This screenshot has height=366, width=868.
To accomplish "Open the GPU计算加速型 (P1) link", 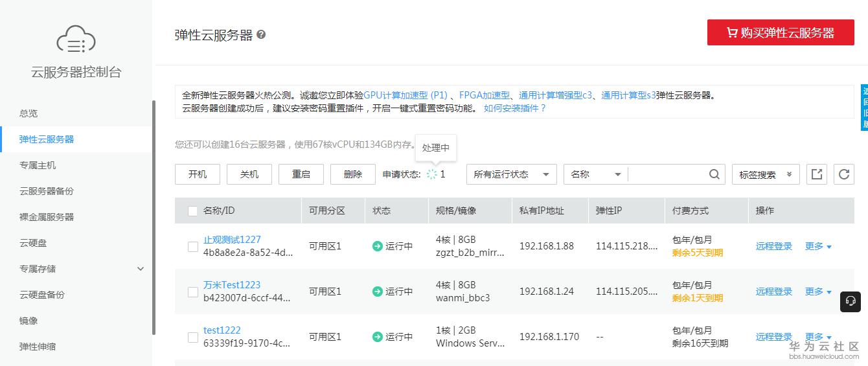I will click(x=405, y=95).
